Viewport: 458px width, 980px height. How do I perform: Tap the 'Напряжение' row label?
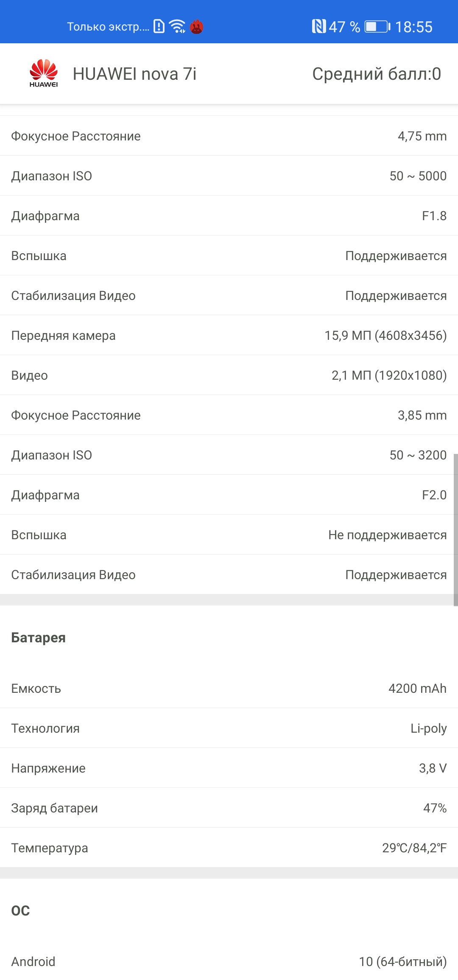(x=48, y=768)
